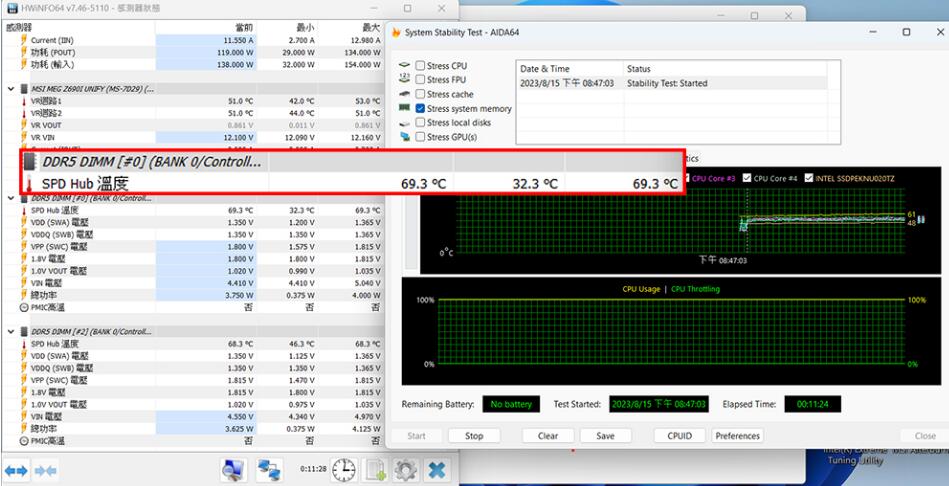949x486 pixels.
Task: Click the Clear button in AIDA64
Action: [548, 436]
